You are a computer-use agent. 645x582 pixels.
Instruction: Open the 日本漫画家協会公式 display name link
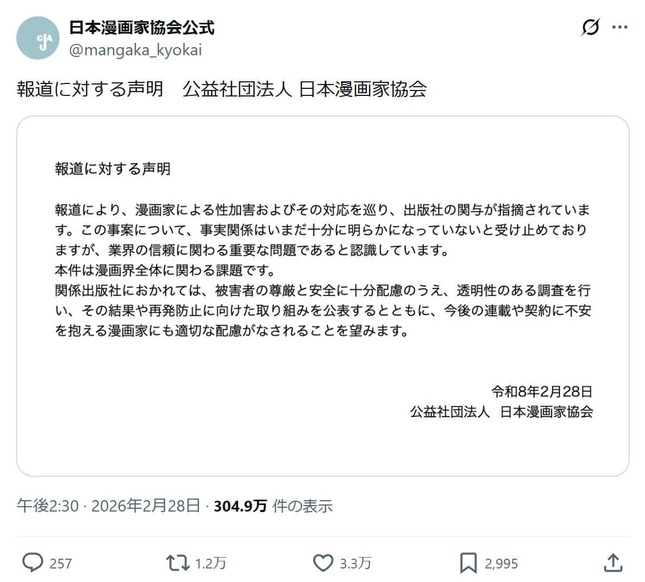[142, 27]
